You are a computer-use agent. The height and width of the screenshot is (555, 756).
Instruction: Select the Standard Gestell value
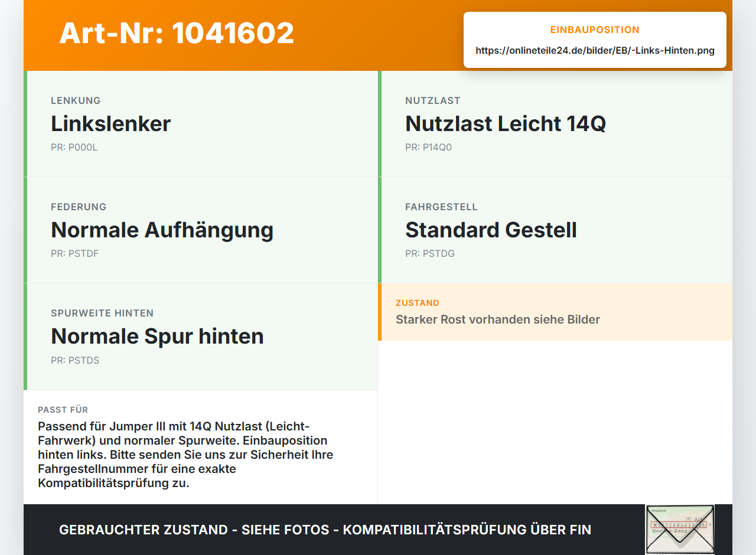491,230
